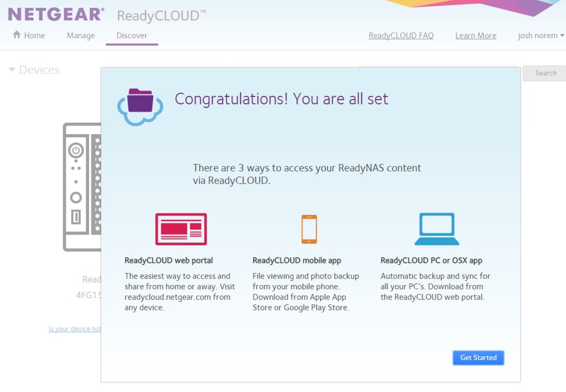Click the orange mobile phone icon
The image size is (566, 392).
pos(309,229)
